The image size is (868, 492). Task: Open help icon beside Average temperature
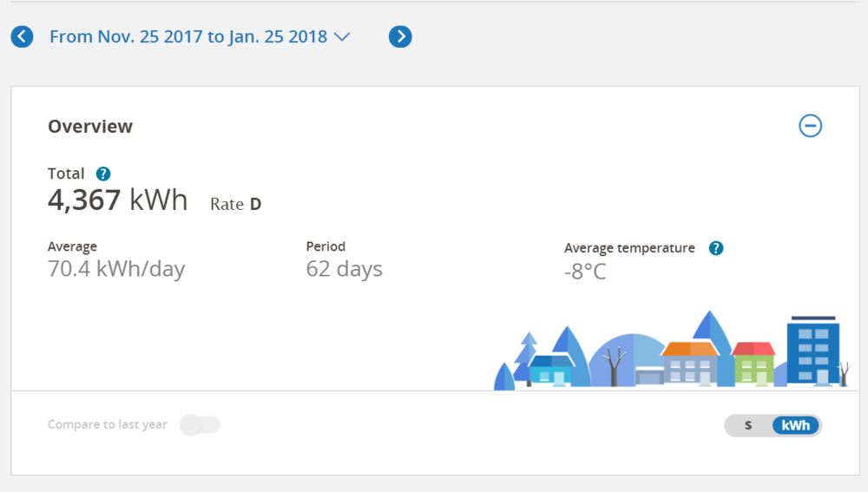[716, 248]
